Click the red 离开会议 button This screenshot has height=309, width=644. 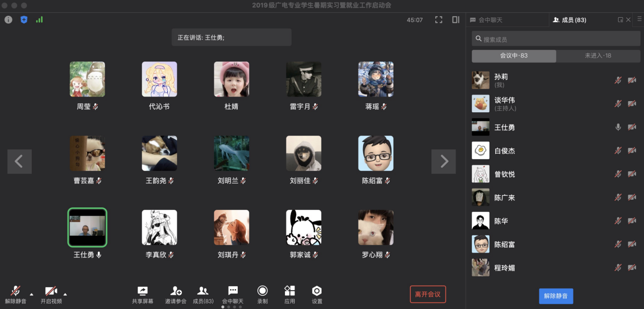(x=428, y=294)
